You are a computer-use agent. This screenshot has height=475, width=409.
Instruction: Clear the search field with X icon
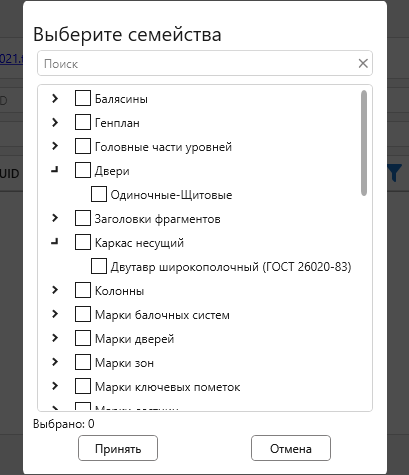click(363, 63)
